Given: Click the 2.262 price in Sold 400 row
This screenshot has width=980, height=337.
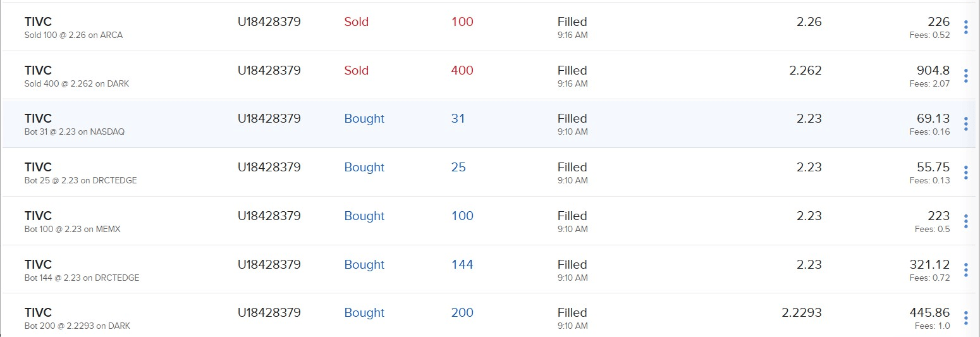Looking at the screenshot, I should [805, 71].
